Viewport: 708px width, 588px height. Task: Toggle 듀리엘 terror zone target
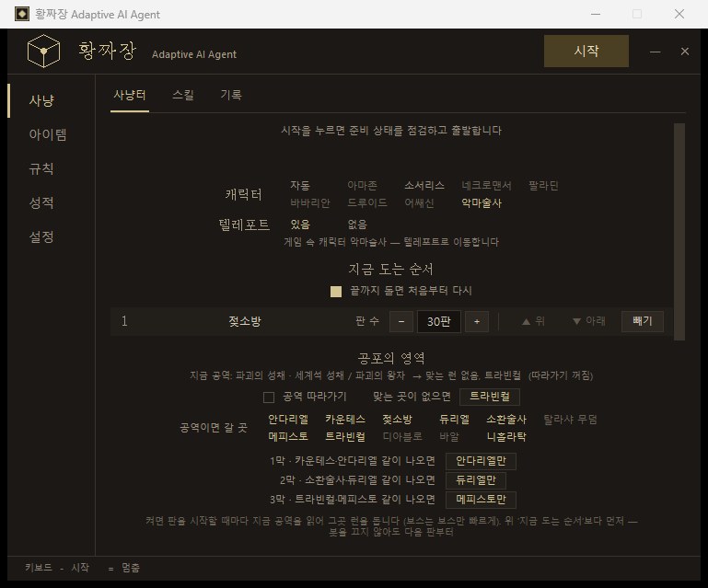click(454, 420)
